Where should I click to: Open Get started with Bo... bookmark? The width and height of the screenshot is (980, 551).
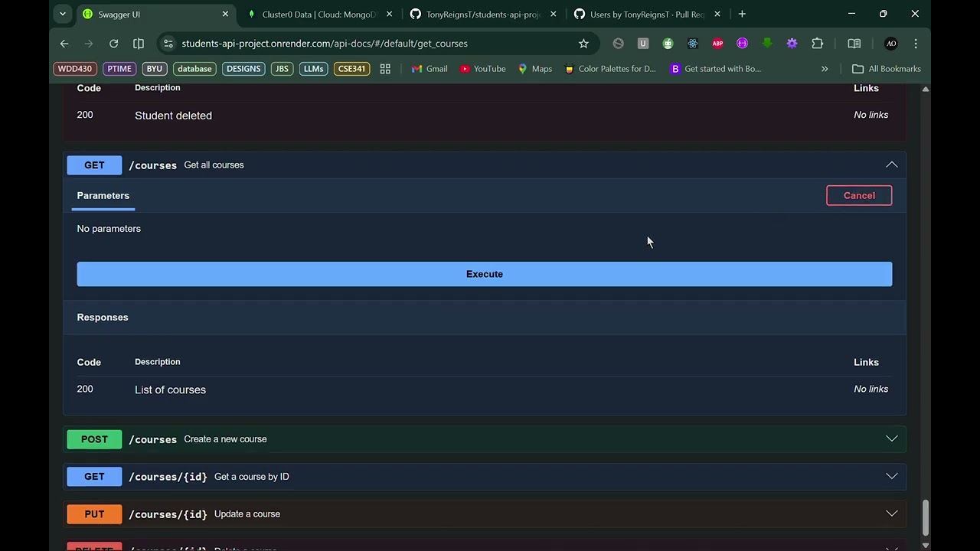coord(716,69)
